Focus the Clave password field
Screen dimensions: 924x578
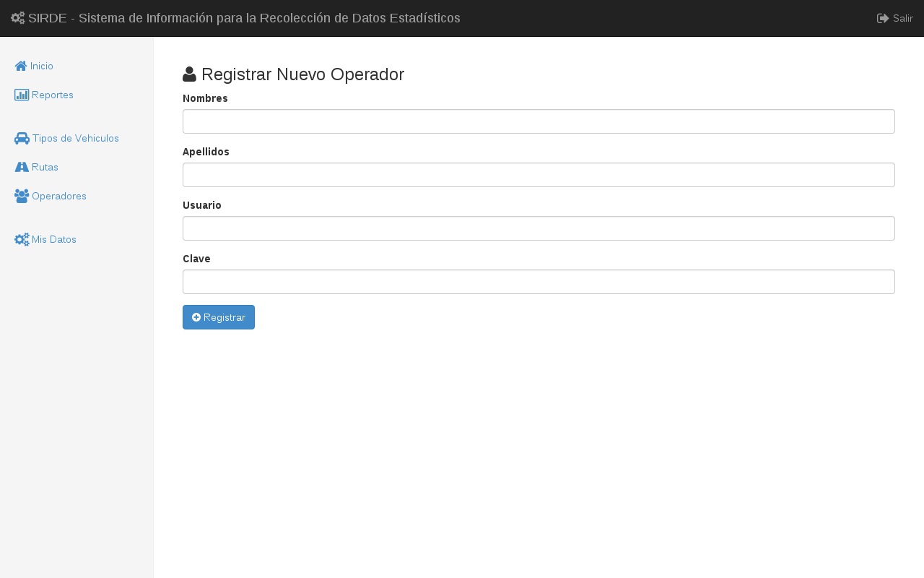click(x=539, y=282)
